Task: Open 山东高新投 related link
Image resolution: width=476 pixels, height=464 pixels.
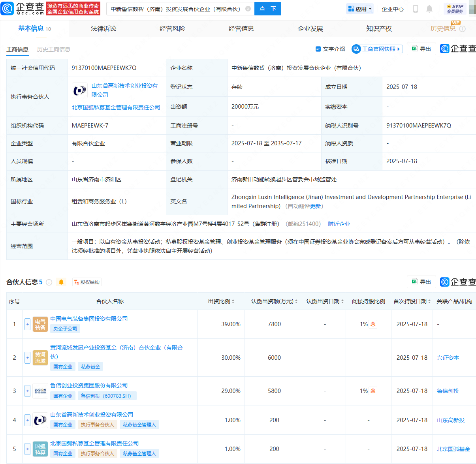Action: pyautogui.click(x=451, y=420)
